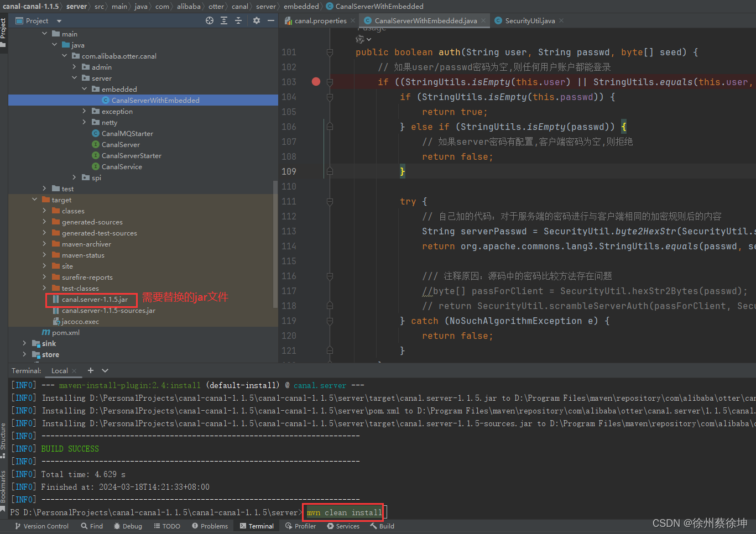Open the Version Control tool window

point(42,526)
